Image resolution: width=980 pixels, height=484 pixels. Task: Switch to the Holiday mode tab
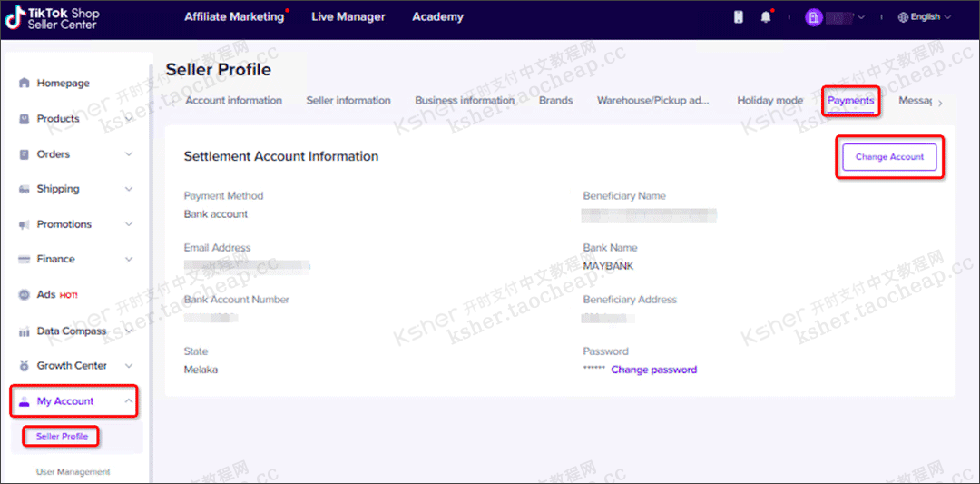[770, 100]
